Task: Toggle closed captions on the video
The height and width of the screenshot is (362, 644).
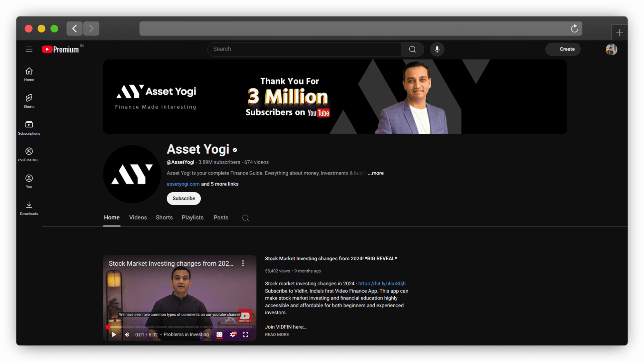Action: 219,335
